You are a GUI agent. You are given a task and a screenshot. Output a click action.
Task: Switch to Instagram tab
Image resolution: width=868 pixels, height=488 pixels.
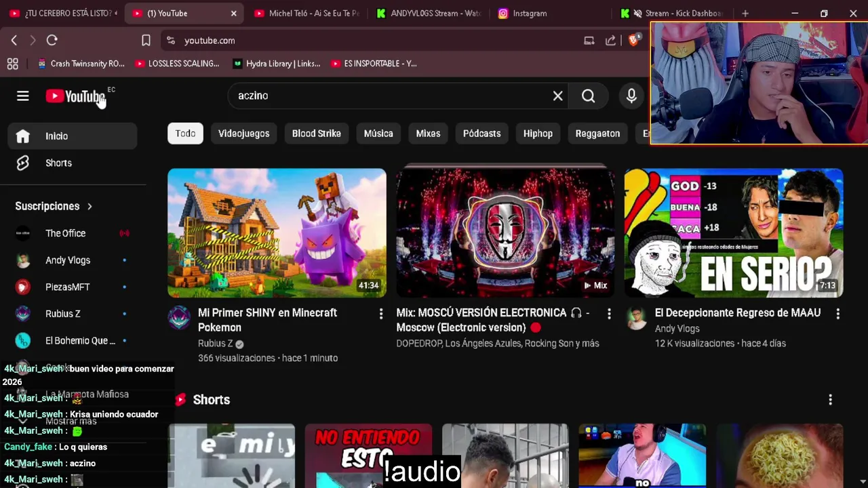pyautogui.click(x=551, y=14)
